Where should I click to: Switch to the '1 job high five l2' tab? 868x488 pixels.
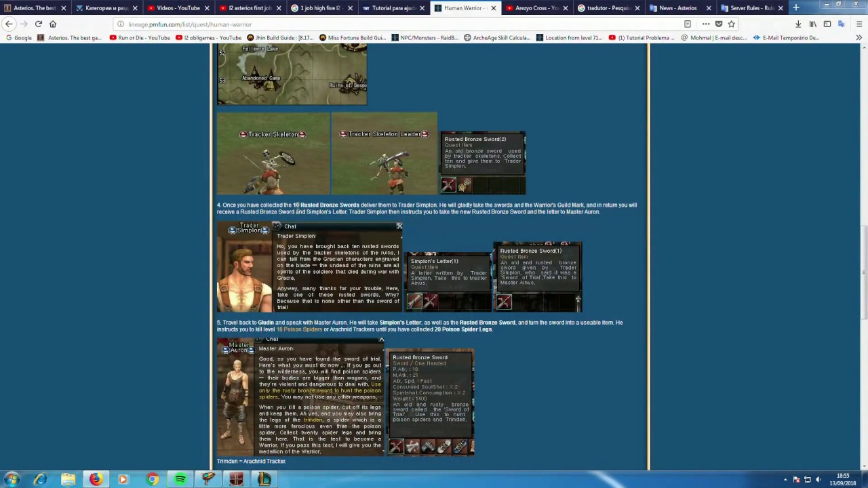[322, 8]
